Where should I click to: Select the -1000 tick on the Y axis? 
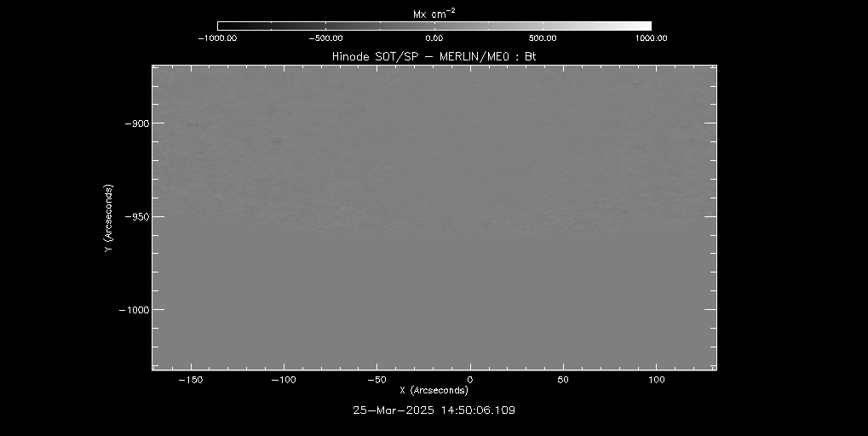(x=135, y=310)
